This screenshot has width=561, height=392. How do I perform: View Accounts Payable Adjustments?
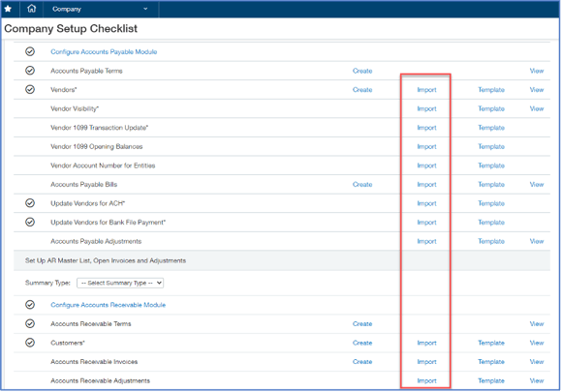[537, 241]
